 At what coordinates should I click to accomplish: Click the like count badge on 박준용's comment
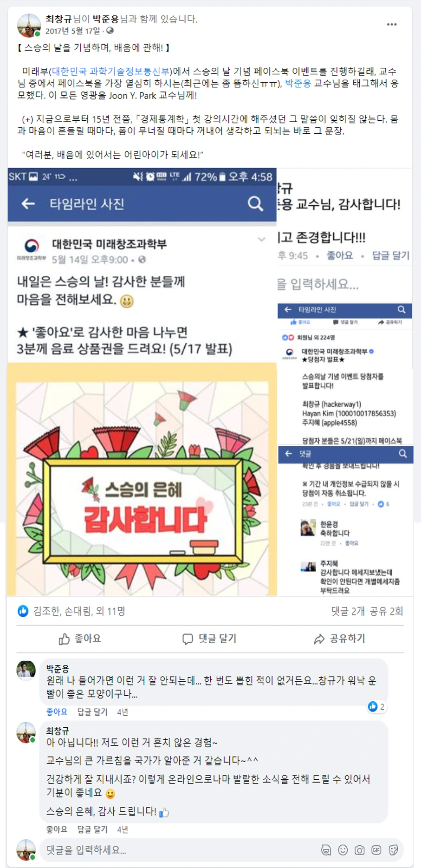coord(376,707)
